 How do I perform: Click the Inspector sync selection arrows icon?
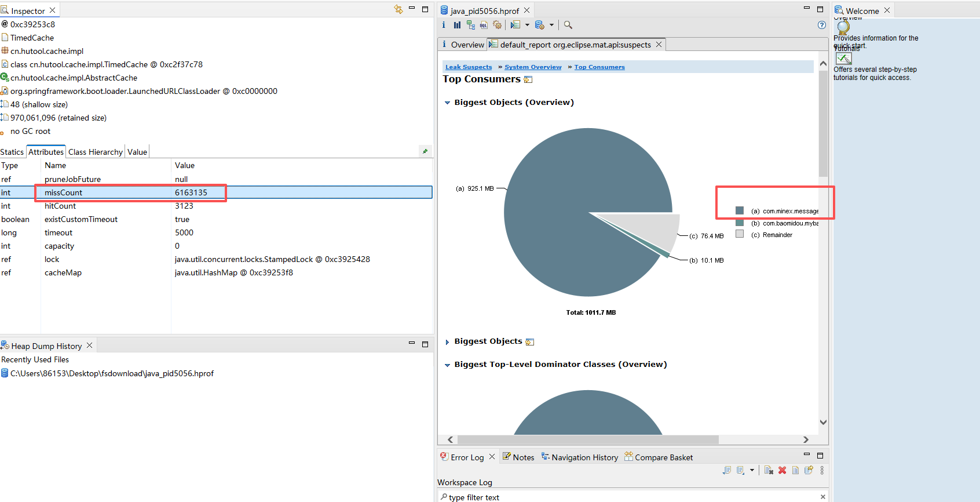[398, 9]
